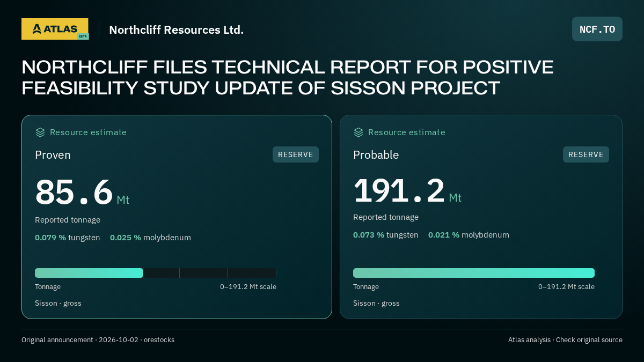Click 'Sisson · gross' in the Proven card
The height and width of the screenshot is (362, 644).
pyautogui.click(x=58, y=304)
